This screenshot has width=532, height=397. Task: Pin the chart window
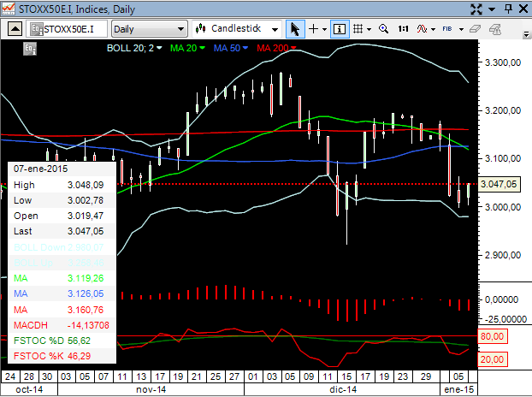[x=508, y=9]
